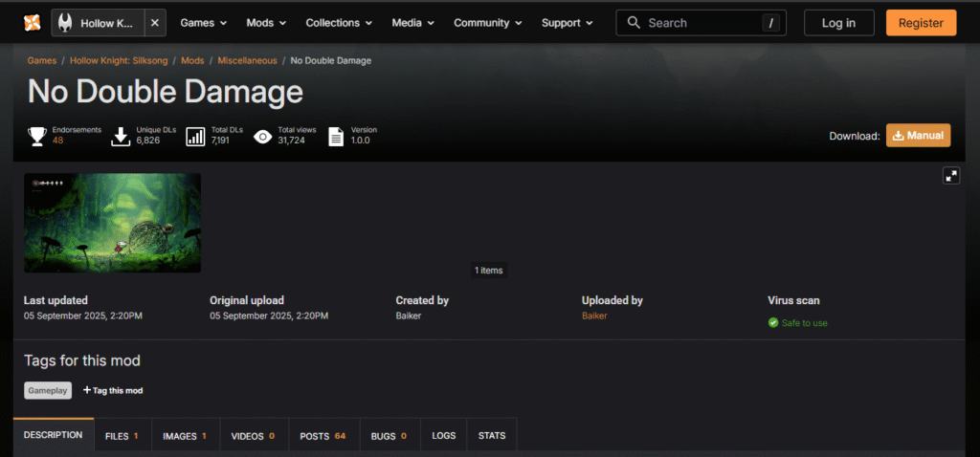Open Miscellaneous breadcrumb category link
The image size is (980, 457).
pos(248,60)
